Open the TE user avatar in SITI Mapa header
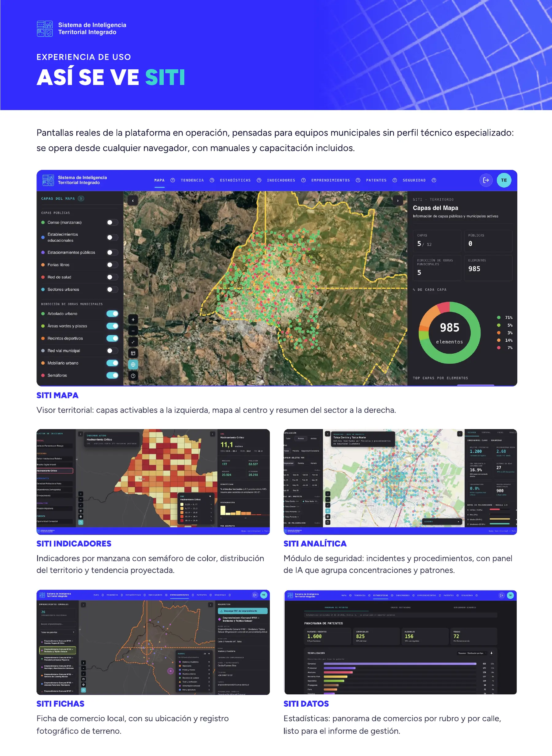The height and width of the screenshot is (756, 552). [504, 180]
